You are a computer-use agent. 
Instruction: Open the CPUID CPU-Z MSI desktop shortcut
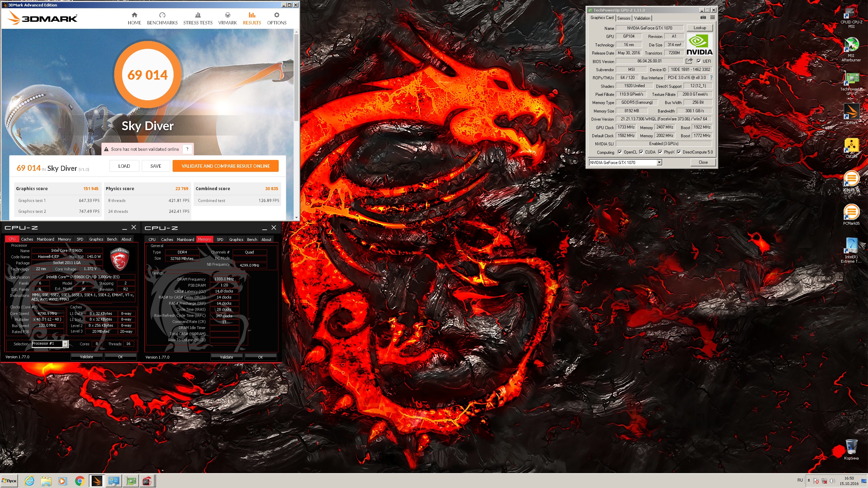851,18
